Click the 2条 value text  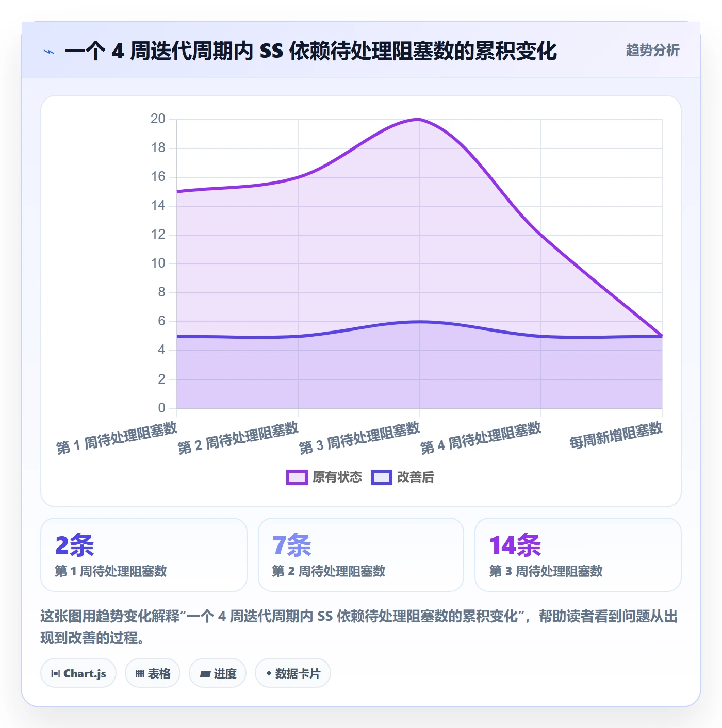pos(75,545)
